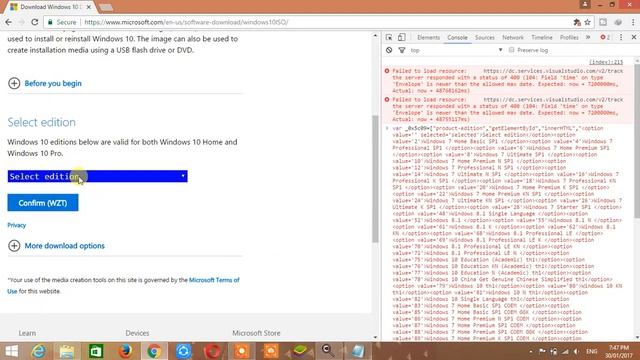Open the Windows Start button
This screenshot has width=640, height=360.
point(11,351)
